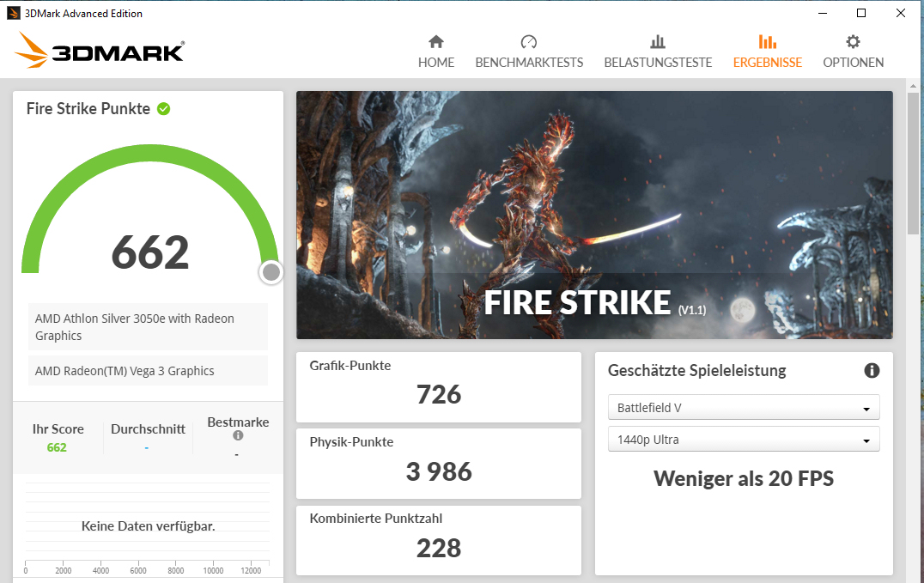The width and height of the screenshot is (924, 583).
Task: Click scrollbar up arrow
Action: coord(913,86)
